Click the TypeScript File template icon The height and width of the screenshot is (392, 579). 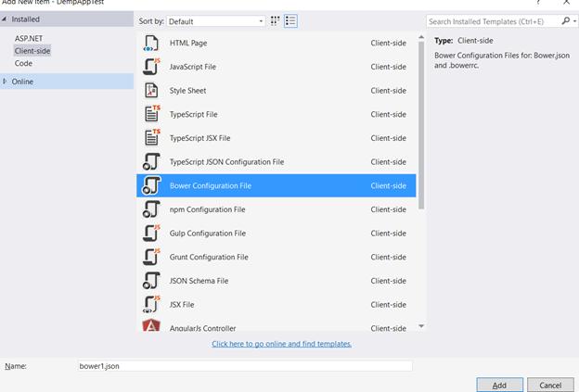tap(152, 114)
